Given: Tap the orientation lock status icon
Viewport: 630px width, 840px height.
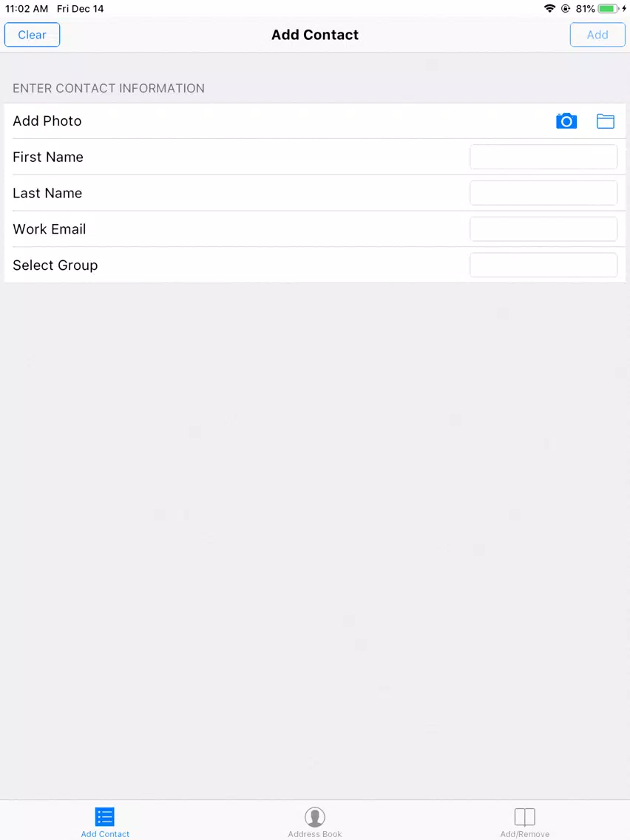Looking at the screenshot, I should [x=566, y=9].
